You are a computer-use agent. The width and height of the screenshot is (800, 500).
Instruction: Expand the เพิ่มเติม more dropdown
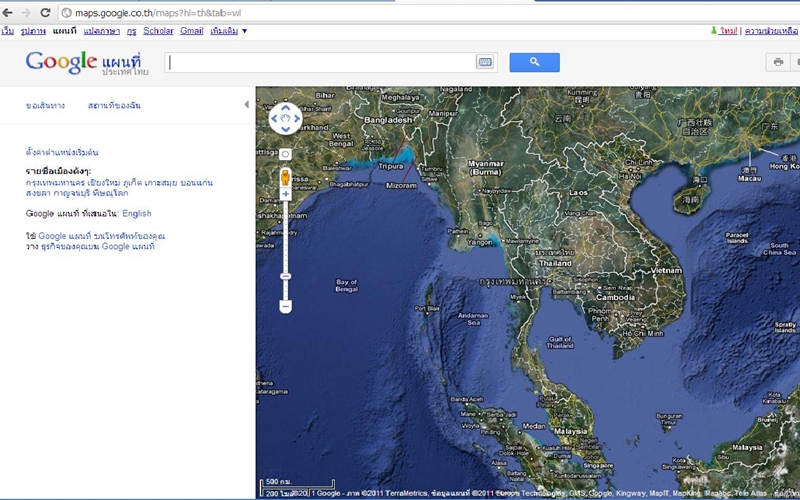pyautogui.click(x=229, y=31)
